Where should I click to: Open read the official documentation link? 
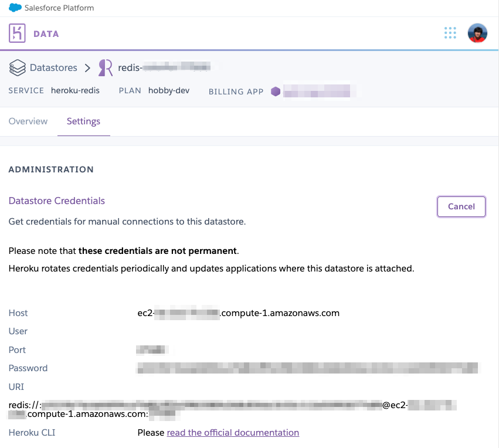coord(233,433)
